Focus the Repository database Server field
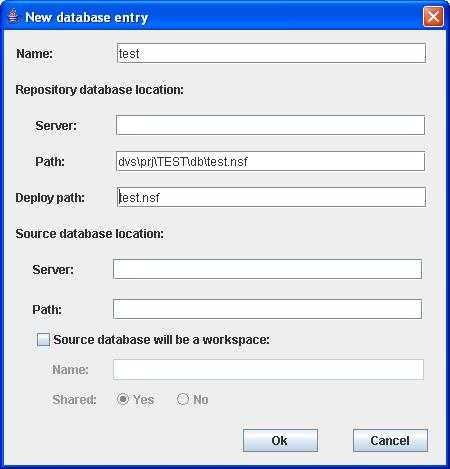Image resolution: width=450 pixels, height=469 pixels. (x=270, y=125)
